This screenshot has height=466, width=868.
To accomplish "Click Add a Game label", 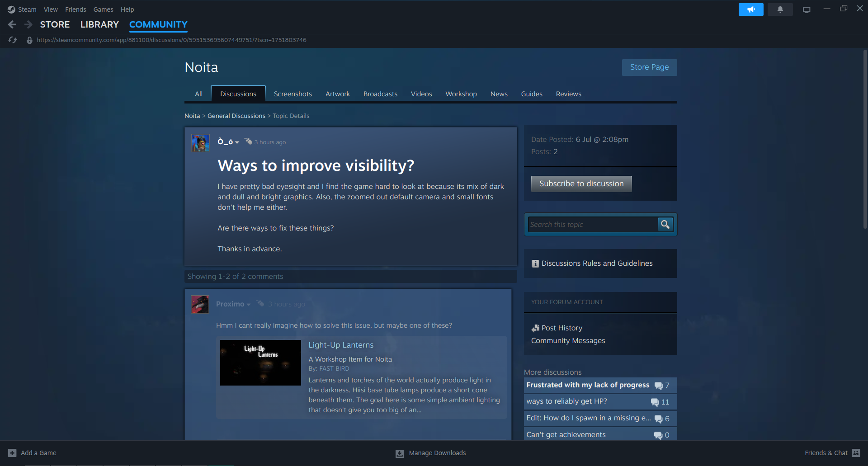I will click(x=38, y=453).
